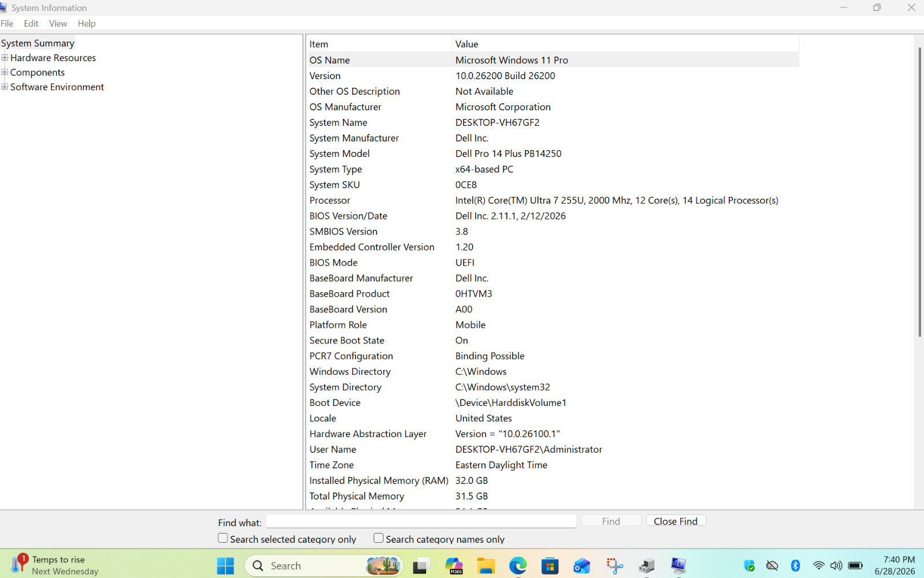
Task: Open Microsoft Edge browser
Action: (x=518, y=566)
